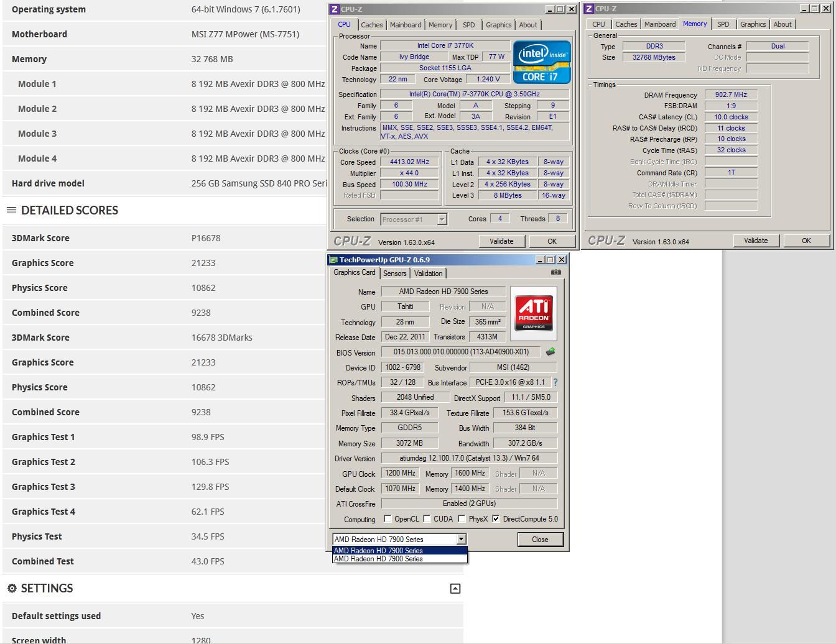The width and height of the screenshot is (836, 644).
Task: Click OK button in right CPU-Z window
Action: click(x=806, y=241)
